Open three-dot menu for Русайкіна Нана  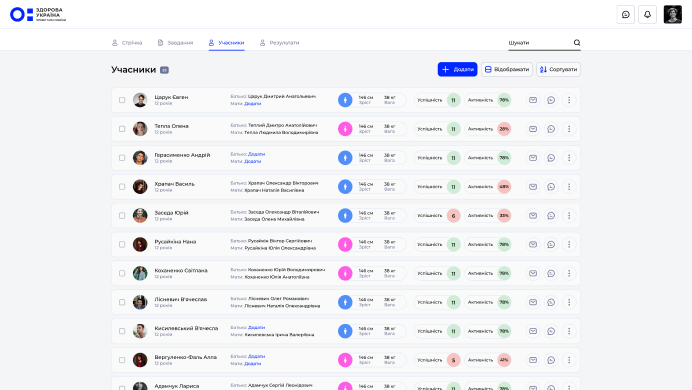coord(569,244)
